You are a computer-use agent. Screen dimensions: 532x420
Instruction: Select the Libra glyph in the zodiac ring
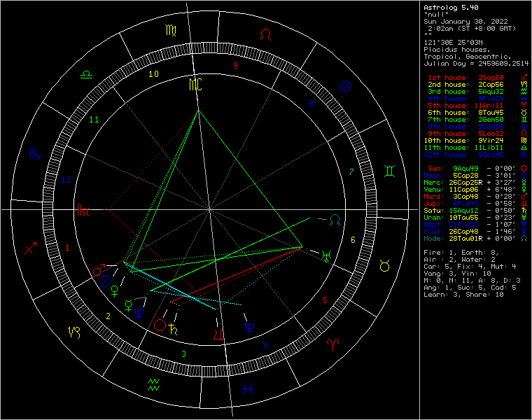point(87,74)
